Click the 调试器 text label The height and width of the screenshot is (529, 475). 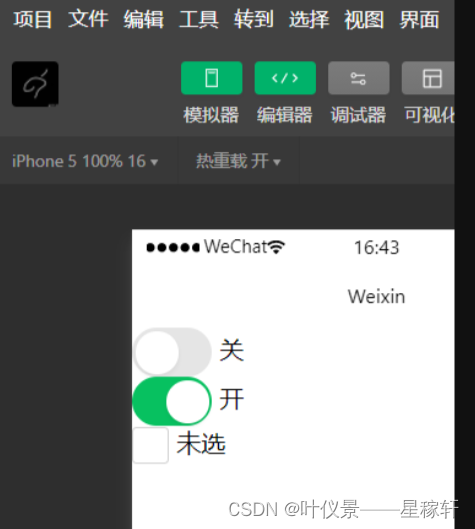[358, 115]
